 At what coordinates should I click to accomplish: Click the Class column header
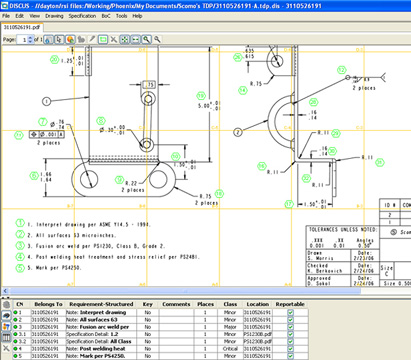(x=230, y=304)
